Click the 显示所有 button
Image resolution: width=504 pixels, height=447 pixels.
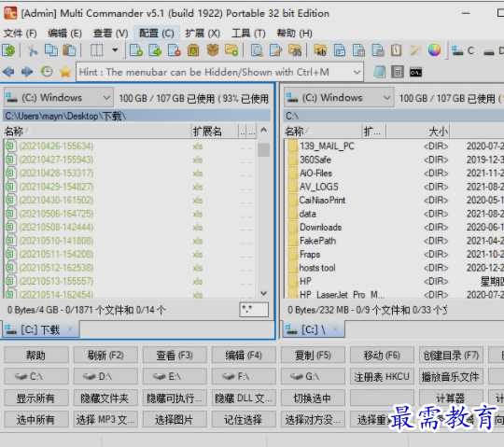(36, 398)
